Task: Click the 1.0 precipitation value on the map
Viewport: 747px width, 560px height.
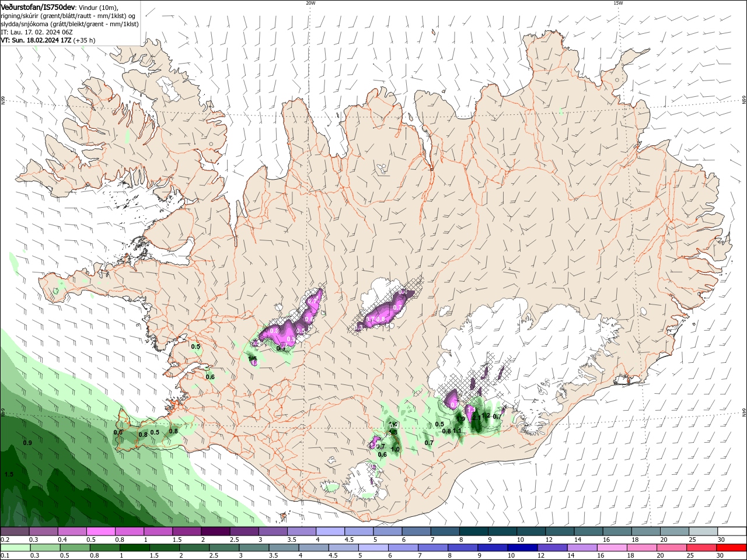Action: [395, 449]
